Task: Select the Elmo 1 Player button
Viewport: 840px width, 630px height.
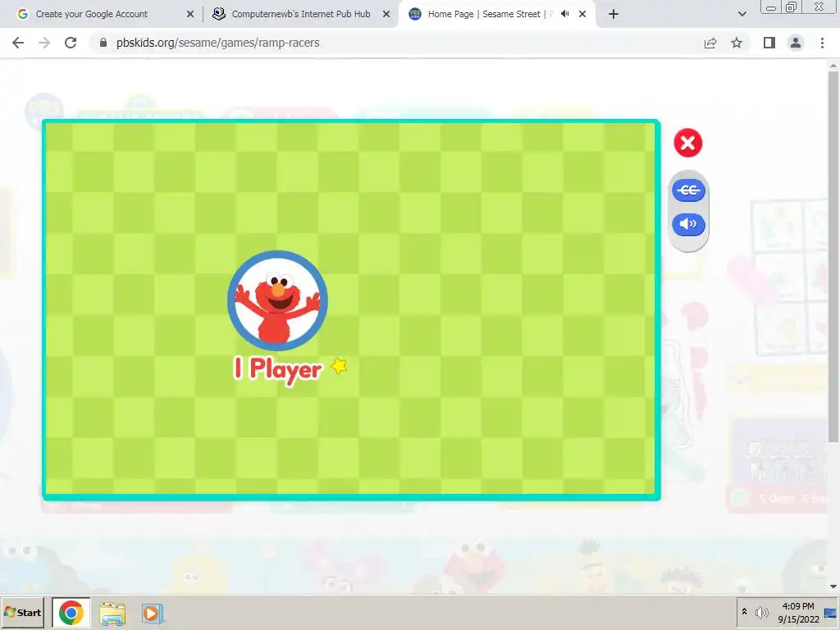Action: click(x=277, y=300)
